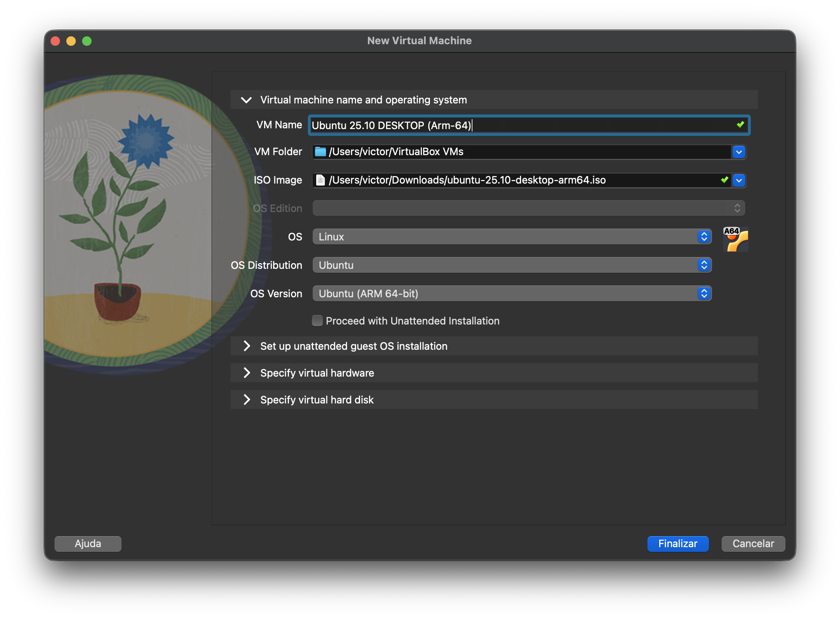The height and width of the screenshot is (619, 840).
Task: Click the yellow minimize window button
Action: coord(71,41)
